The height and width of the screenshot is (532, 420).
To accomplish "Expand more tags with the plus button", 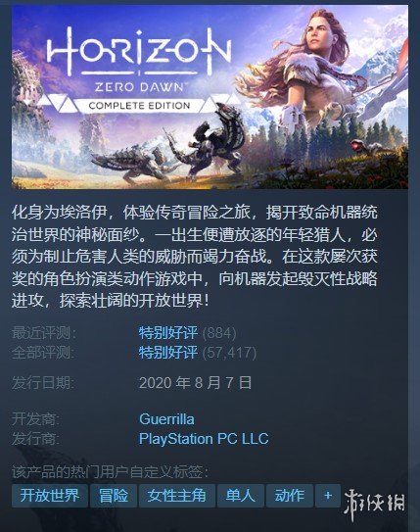I will (328, 496).
